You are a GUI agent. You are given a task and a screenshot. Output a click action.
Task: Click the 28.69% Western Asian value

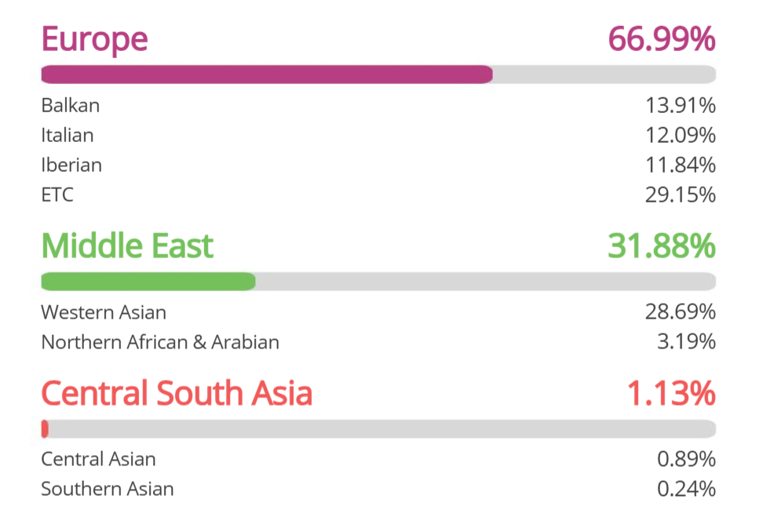680,312
